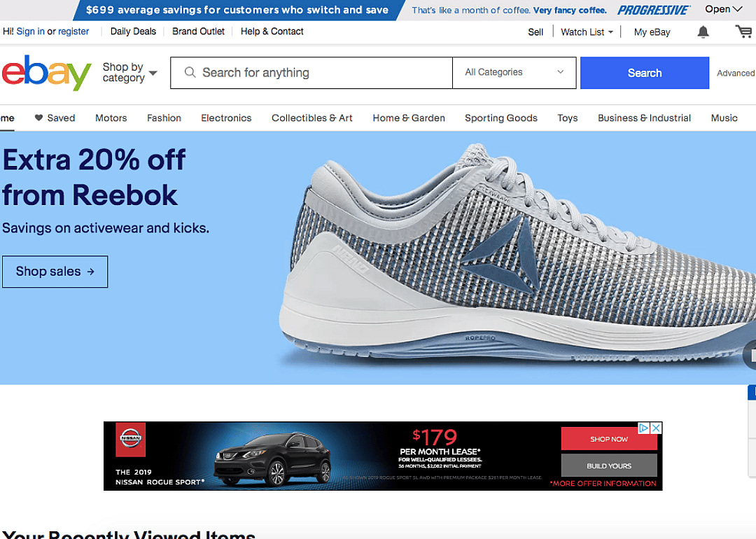Open the shopping cart icon
This screenshot has width=756, height=539.
pyautogui.click(x=743, y=31)
